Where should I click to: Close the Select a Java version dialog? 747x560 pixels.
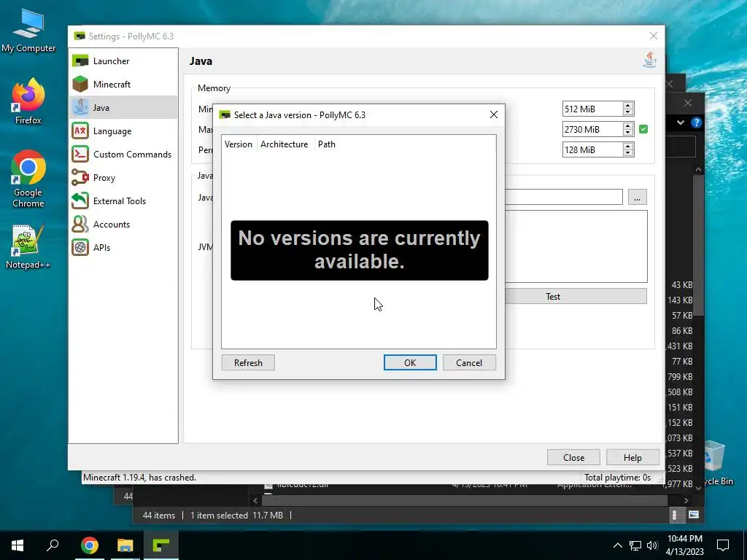click(494, 114)
